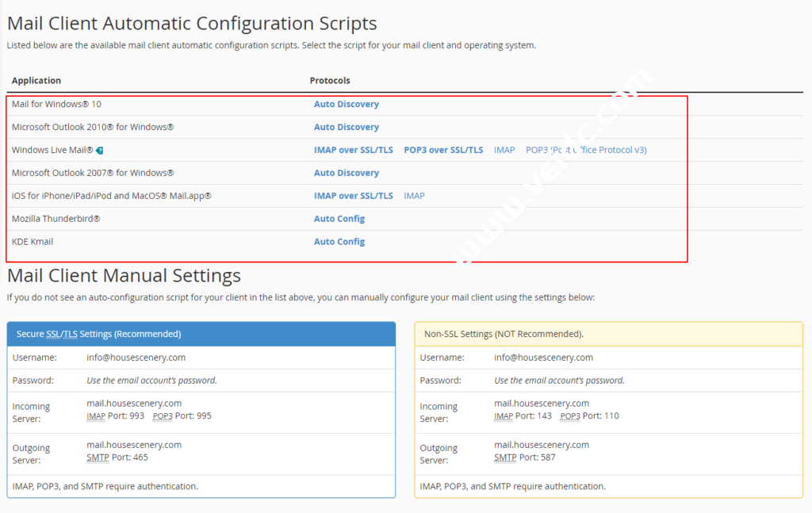Click POP3 (Post Office Protocol v3) link
The height and width of the screenshot is (513, 812).
[x=586, y=150]
